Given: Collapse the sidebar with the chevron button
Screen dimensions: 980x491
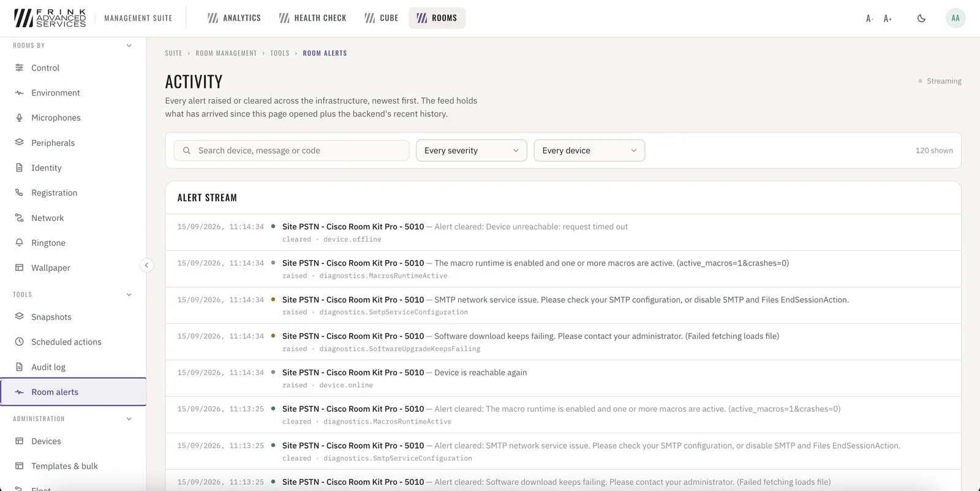Looking at the screenshot, I should (x=146, y=265).
